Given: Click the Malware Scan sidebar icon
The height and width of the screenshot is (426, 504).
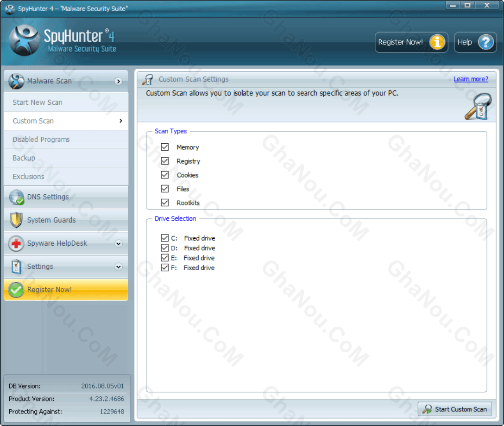Looking at the screenshot, I should (16, 81).
